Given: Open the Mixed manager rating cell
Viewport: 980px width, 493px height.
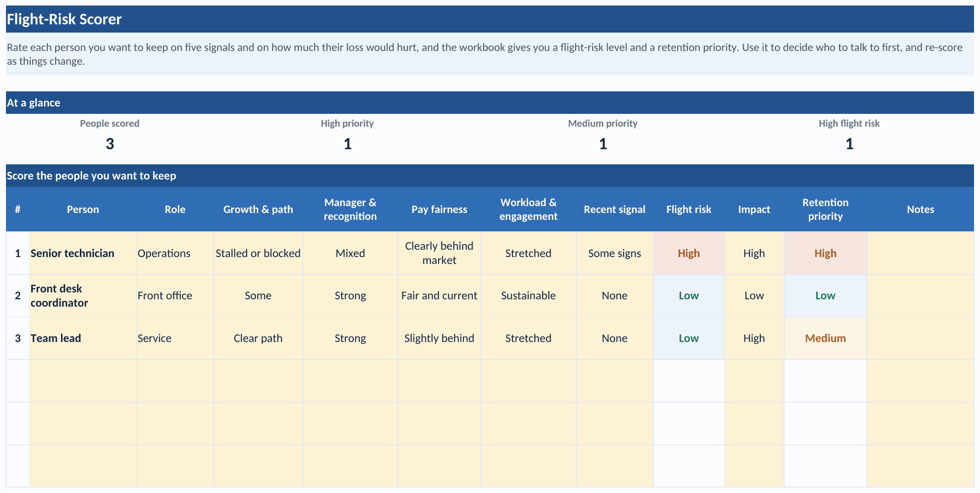Looking at the screenshot, I should pyautogui.click(x=350, y=253).
